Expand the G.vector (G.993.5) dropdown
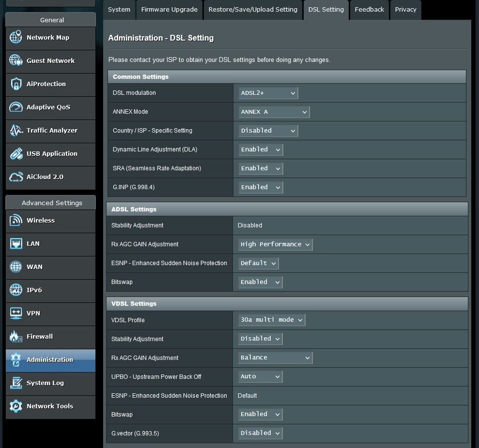Image resolution: width=479 pixels, height=448 pixels. (x=260, y=433)
